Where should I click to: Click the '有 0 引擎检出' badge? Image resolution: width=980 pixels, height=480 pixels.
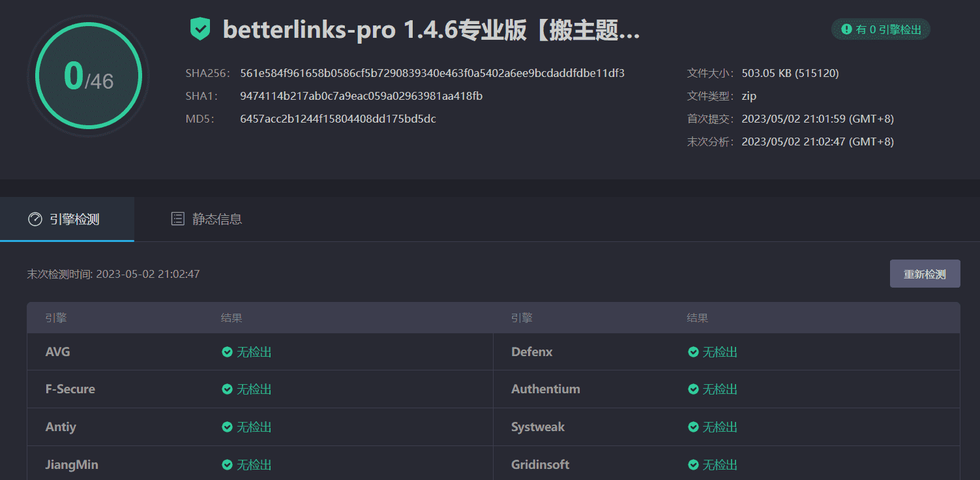[881, 29]
